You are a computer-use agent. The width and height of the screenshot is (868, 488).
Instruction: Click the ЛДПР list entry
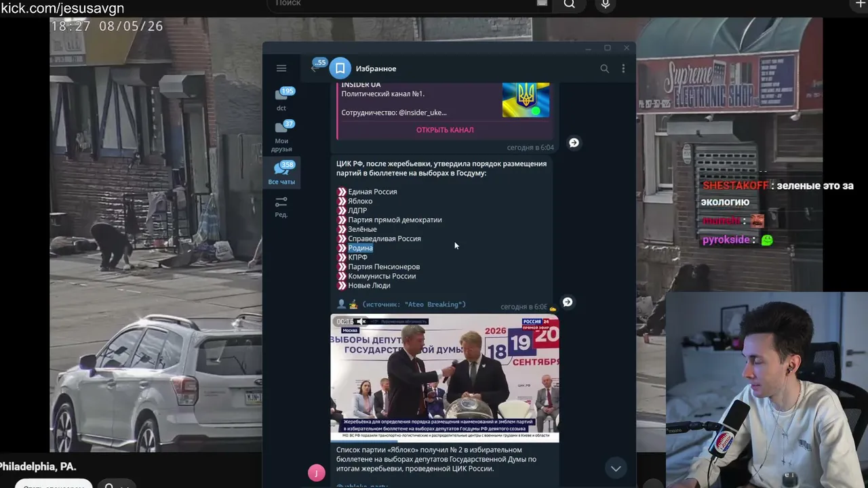[357, 211]
